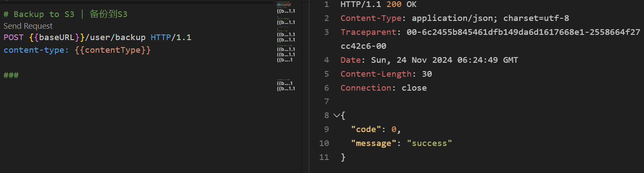This screenshot has width=644, height=173.
Task: Click the "message" JSON key
Action: [374, 143]
